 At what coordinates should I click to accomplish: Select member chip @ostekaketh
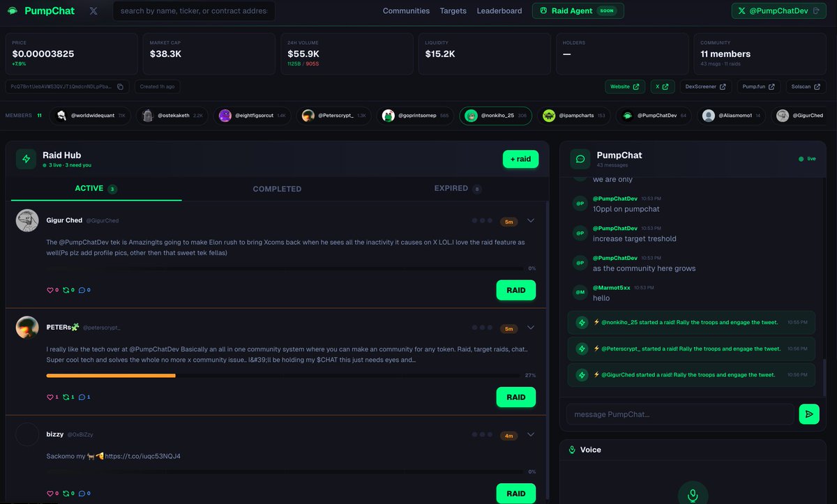click(173, 116)
